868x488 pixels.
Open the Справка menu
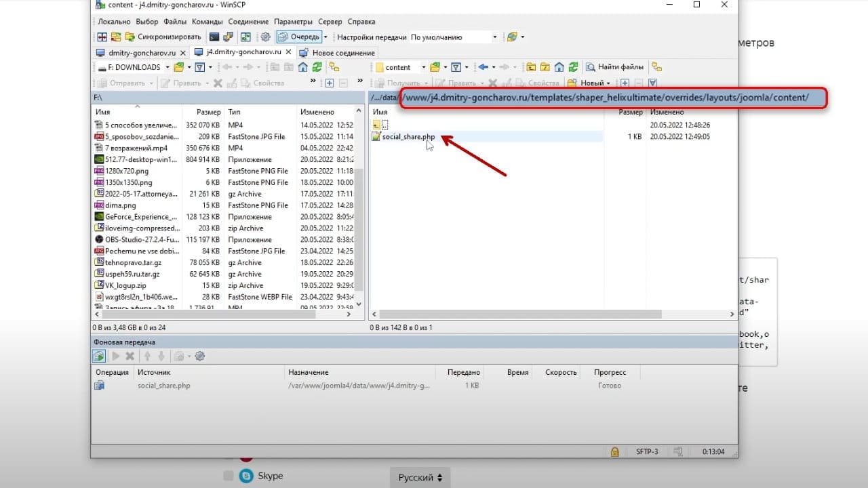[x=361, y=22]
